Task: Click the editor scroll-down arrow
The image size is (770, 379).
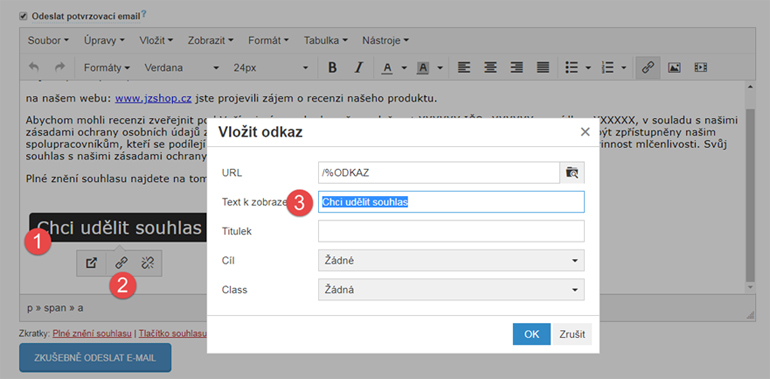Action: click(x=750, y=287)
